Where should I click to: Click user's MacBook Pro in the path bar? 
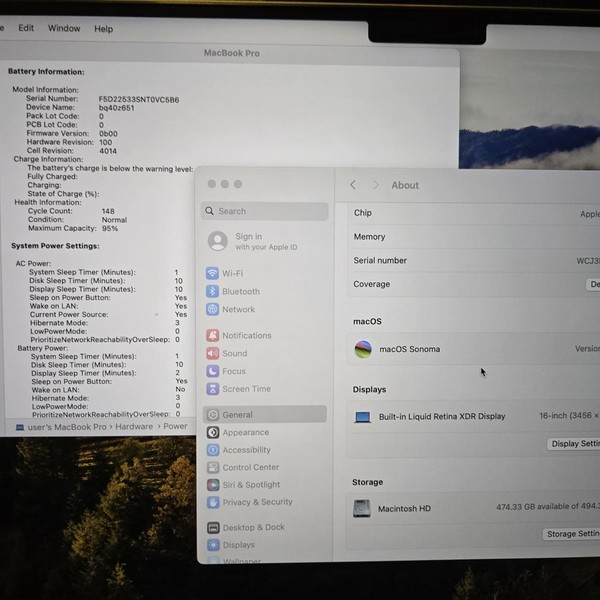pos(67,427)
